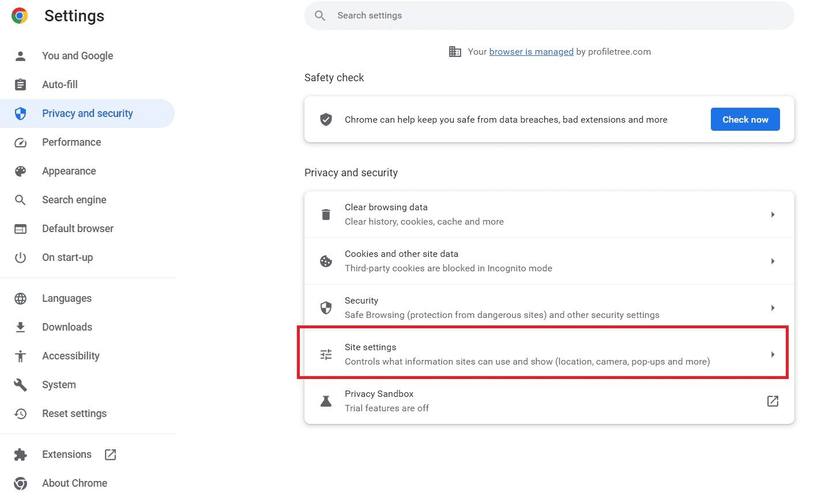Click the speedometer icon for Performance
This screenshot has height=504, width=825.
click(x=20, y=142)
